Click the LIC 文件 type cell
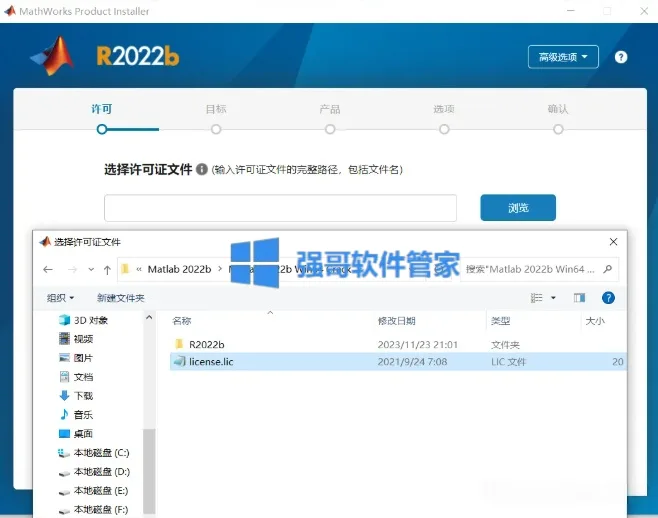 coord(508,362)
